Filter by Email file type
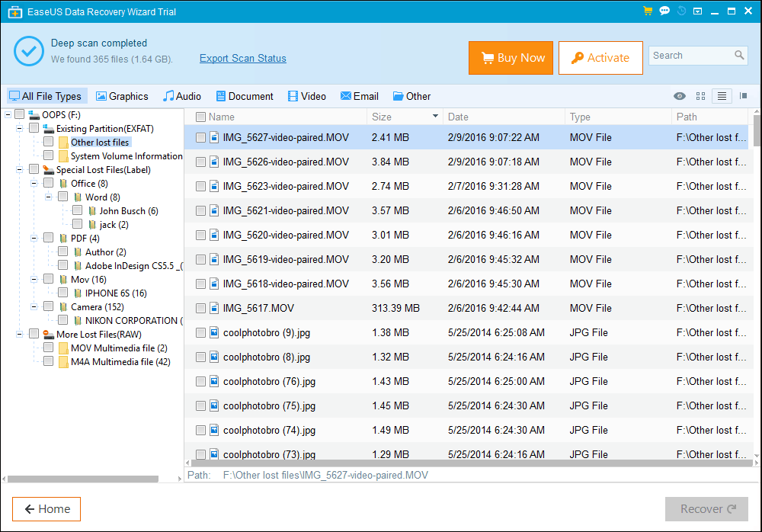Viewport: 762px width, 532px height. tap(360, 96)
